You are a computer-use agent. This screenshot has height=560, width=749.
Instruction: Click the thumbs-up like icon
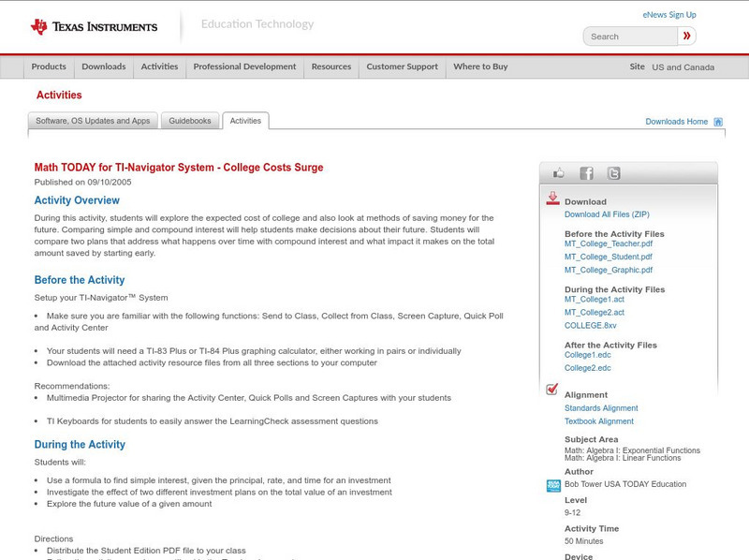(558, 173)
